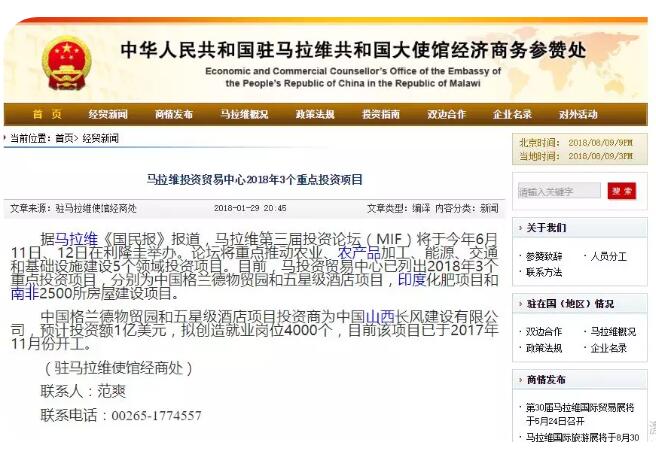This screenshot has width=656, height=458.
Task: Open 企业名录 in the navigation bar
Action: [x=512, y=114]
